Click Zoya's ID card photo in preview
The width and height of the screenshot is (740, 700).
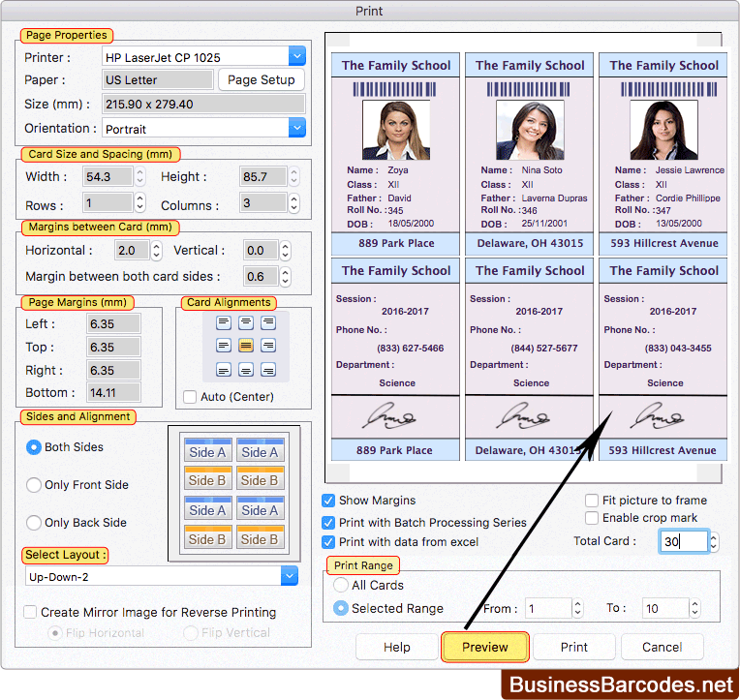point(396,130)
